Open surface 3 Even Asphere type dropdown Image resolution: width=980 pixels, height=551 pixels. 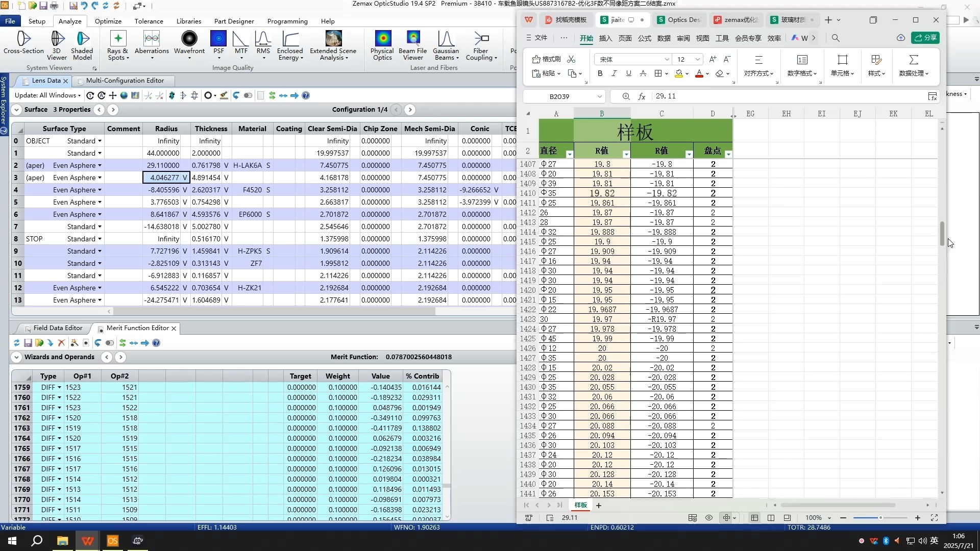(100, 178)
